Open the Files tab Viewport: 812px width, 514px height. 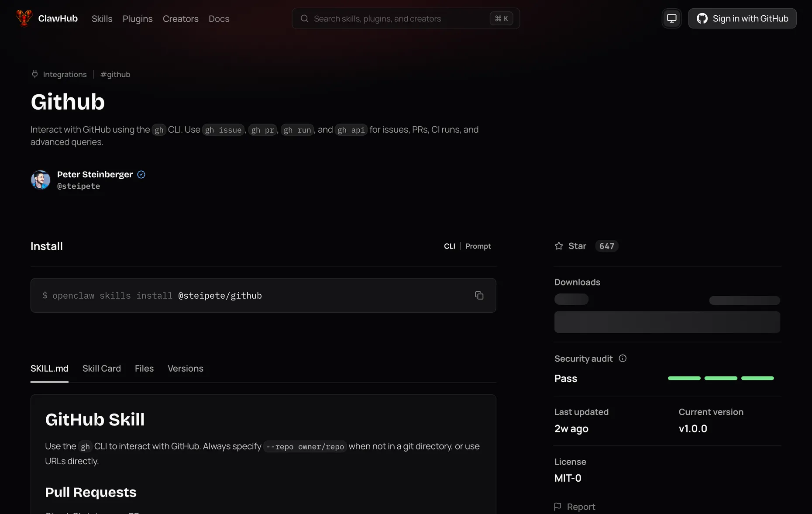(144, 369)
